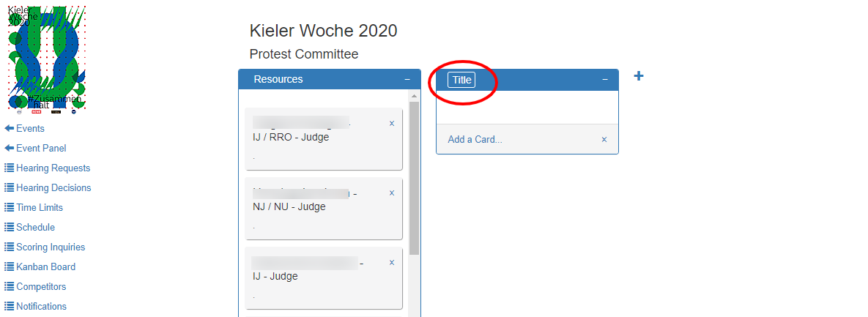
Task: Click the Kieler Woche 2020 logo
Action: pos(47,58)
